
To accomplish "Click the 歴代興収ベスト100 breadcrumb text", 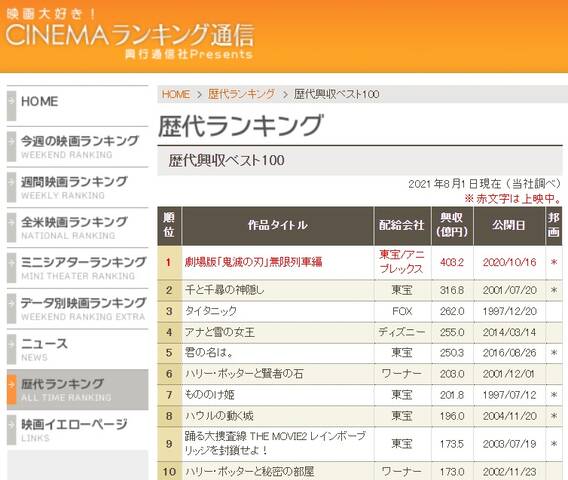I will tap(337, 95).
